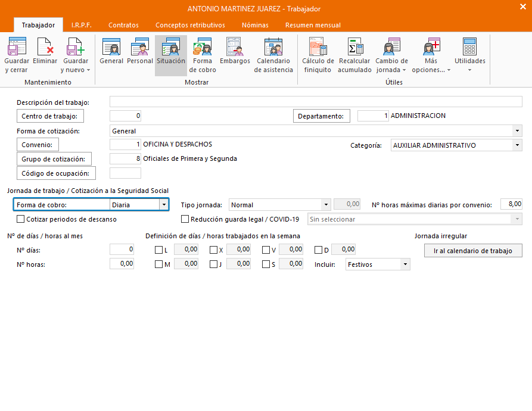Open the Embargos icon

[x=235, y=47]
